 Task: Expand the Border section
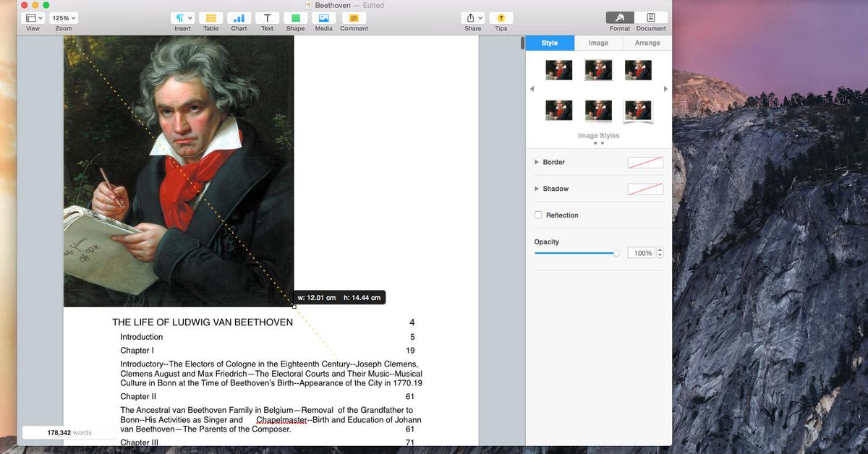(x=537, y=162)
